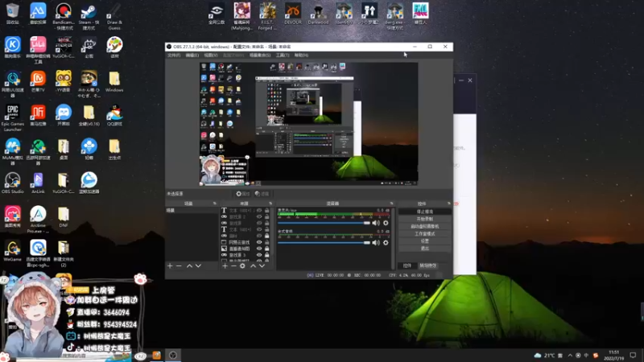Switch to the 控件 tab at panel bottom
Screen dimensions: 644x362
[x=407, y=265]
